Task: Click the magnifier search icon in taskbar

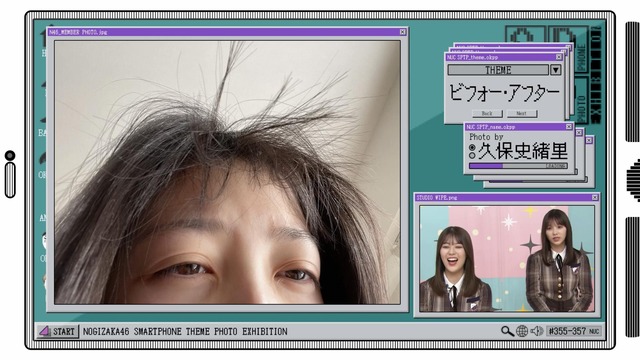Action: coord(507,331)
